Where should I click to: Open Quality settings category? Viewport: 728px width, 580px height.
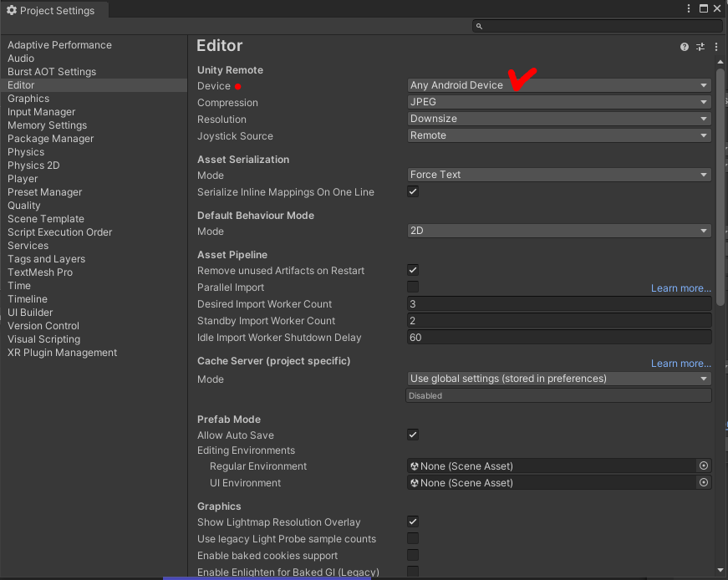(24, 206)
